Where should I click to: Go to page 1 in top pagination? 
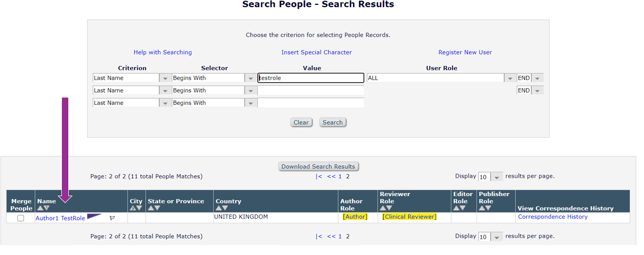pyautogui.click(x=340, y=176)
